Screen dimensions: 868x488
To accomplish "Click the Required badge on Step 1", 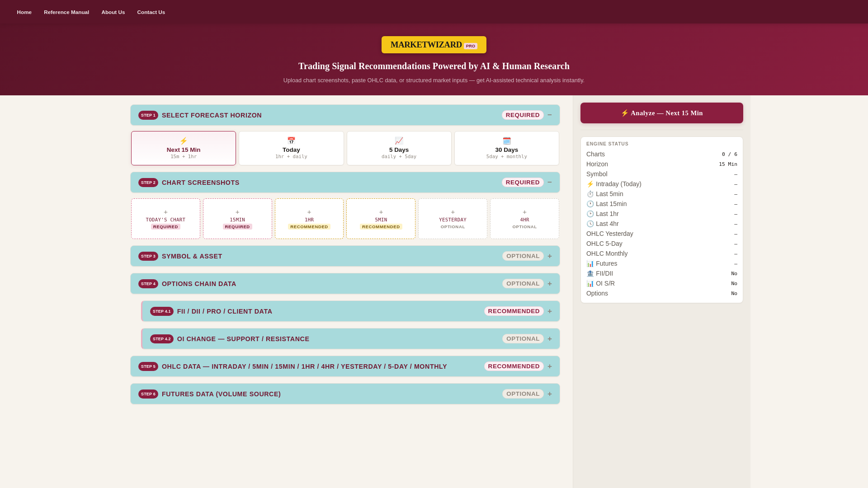I will click(x=523, y=115).
